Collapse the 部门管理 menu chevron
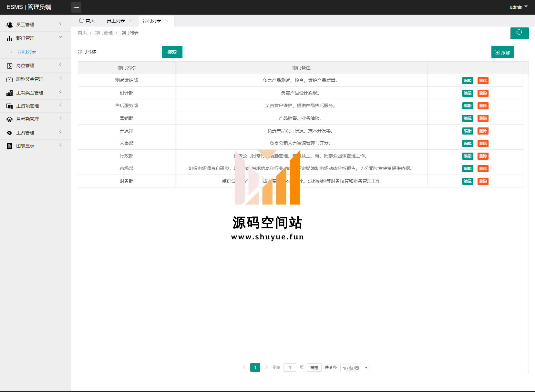535x392 pixels. [60, 37]
